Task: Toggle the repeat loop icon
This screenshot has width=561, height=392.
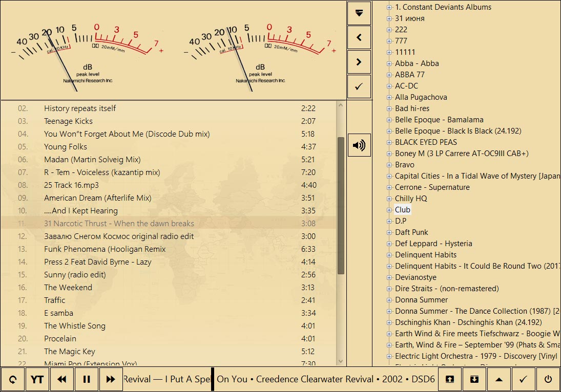Action: pyautogui.click(x=13, y=379)
